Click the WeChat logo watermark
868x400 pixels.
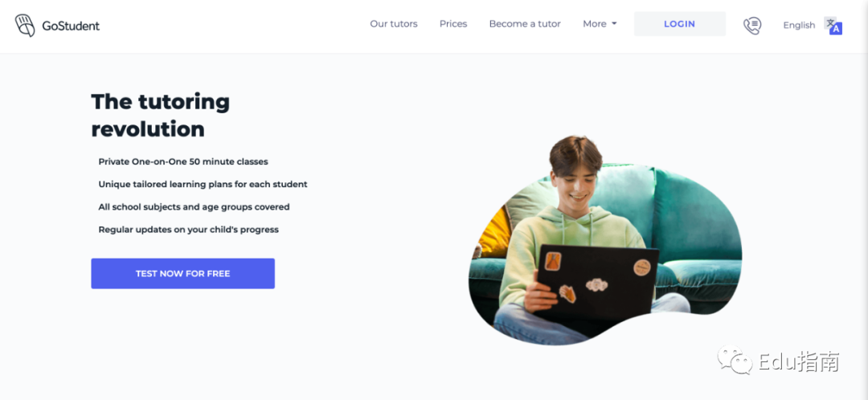point(735,360)
